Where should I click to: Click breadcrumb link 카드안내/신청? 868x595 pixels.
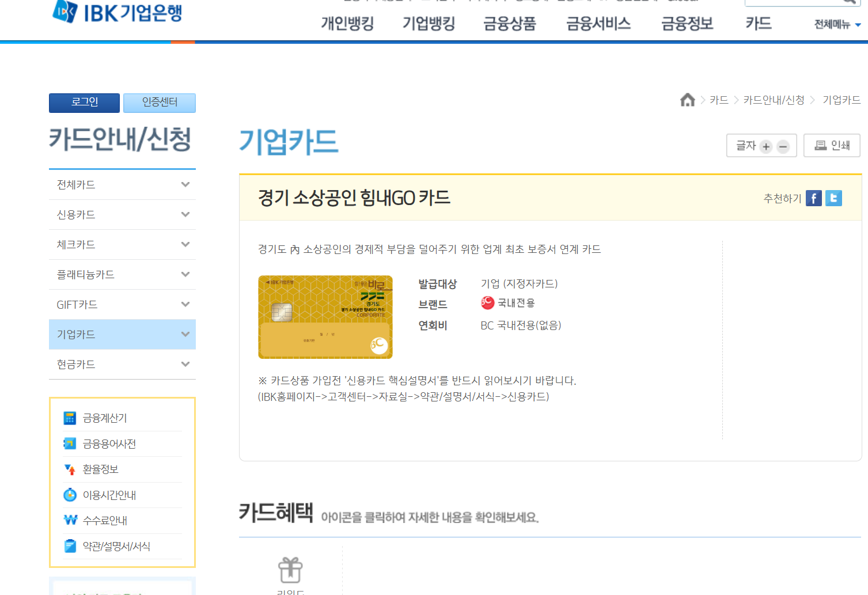774,100
